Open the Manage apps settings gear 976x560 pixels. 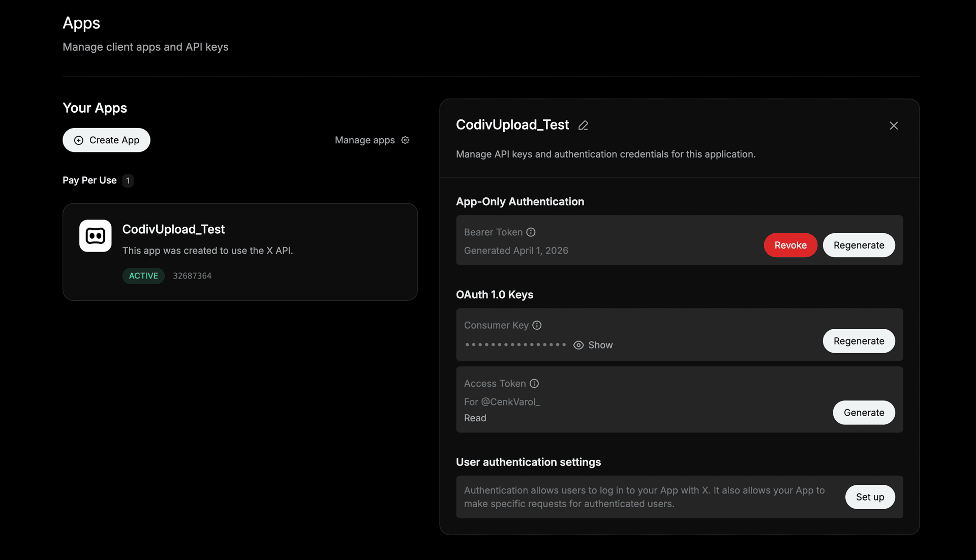pos(405,140)
